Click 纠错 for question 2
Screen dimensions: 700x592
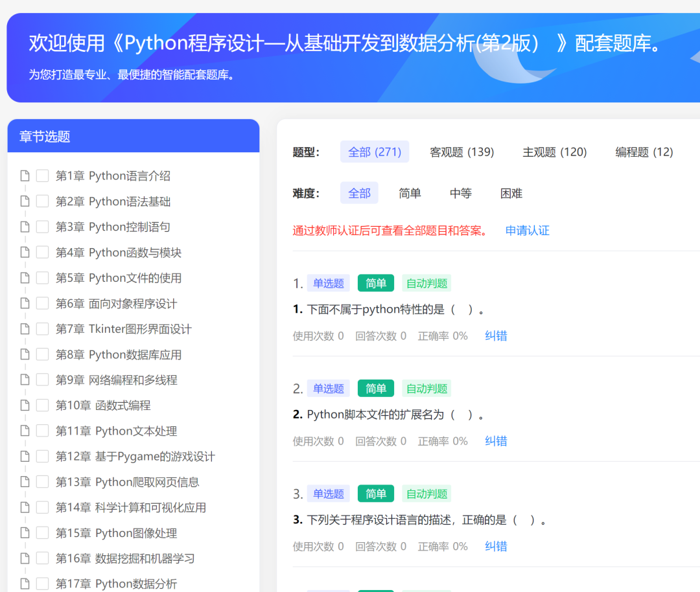pyautogui.click(x=496, y=441)
